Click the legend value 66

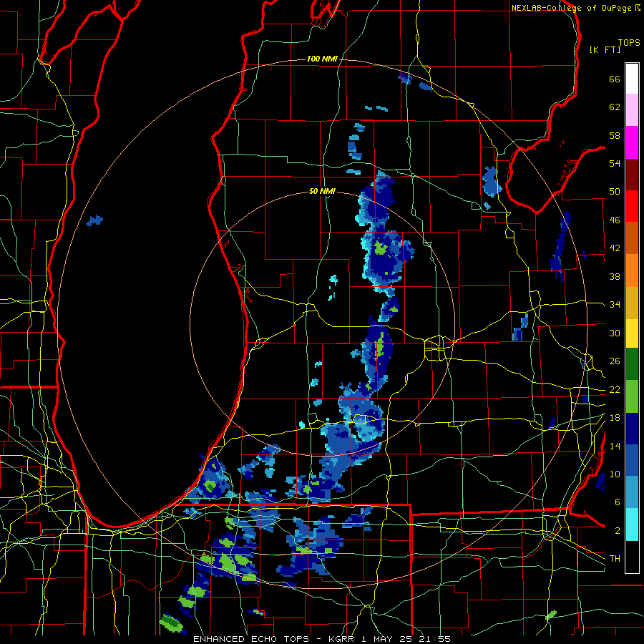click(615, 79)
